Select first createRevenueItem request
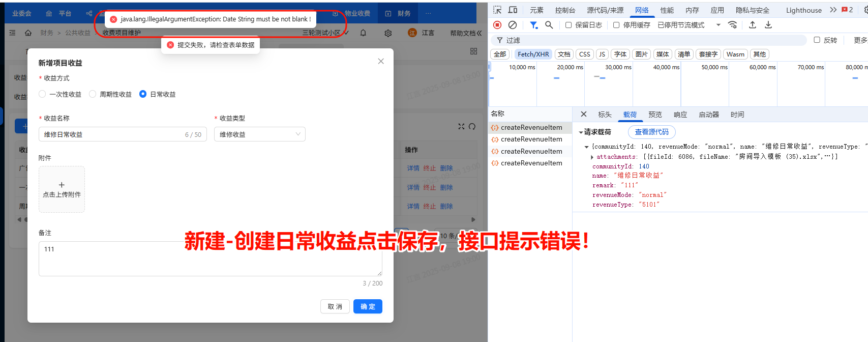 tap(530, 127)
